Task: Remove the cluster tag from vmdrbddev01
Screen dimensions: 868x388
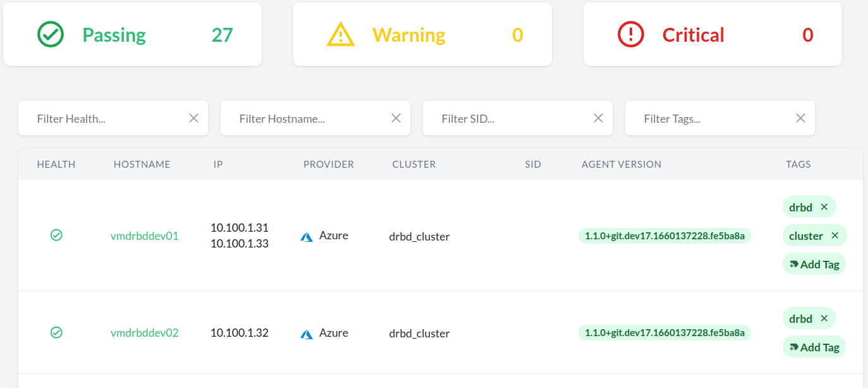Action: click(x=834, y=236)
